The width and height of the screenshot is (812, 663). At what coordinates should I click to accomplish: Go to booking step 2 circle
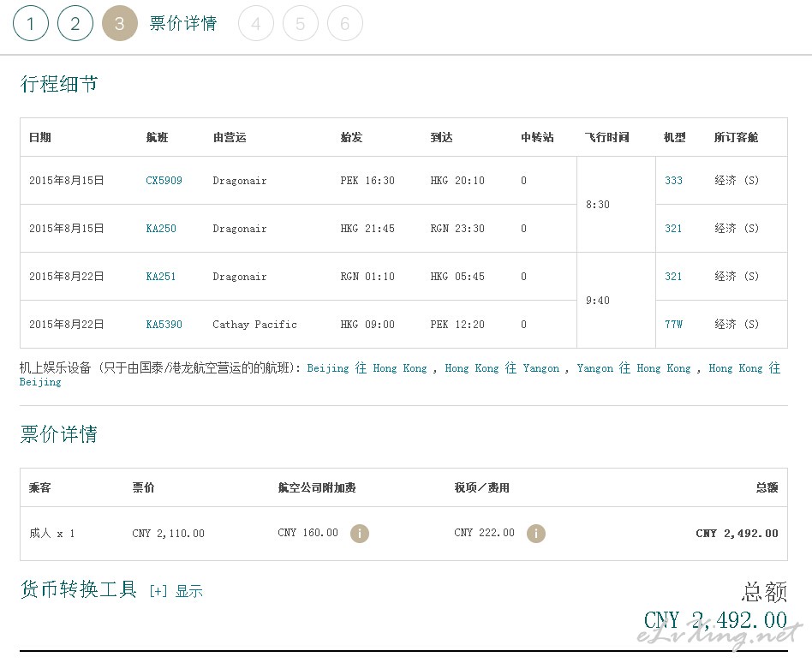[x=75, y=23]
